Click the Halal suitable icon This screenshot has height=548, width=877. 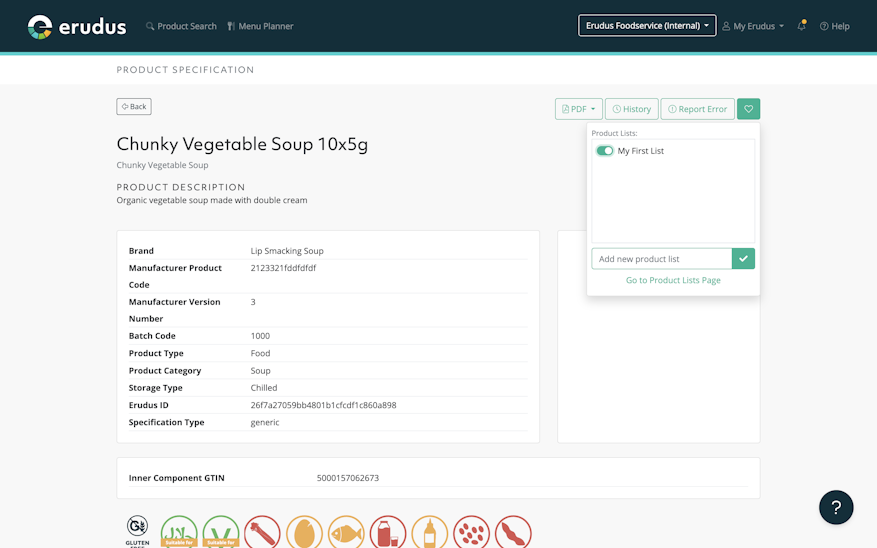click(179, 532)
